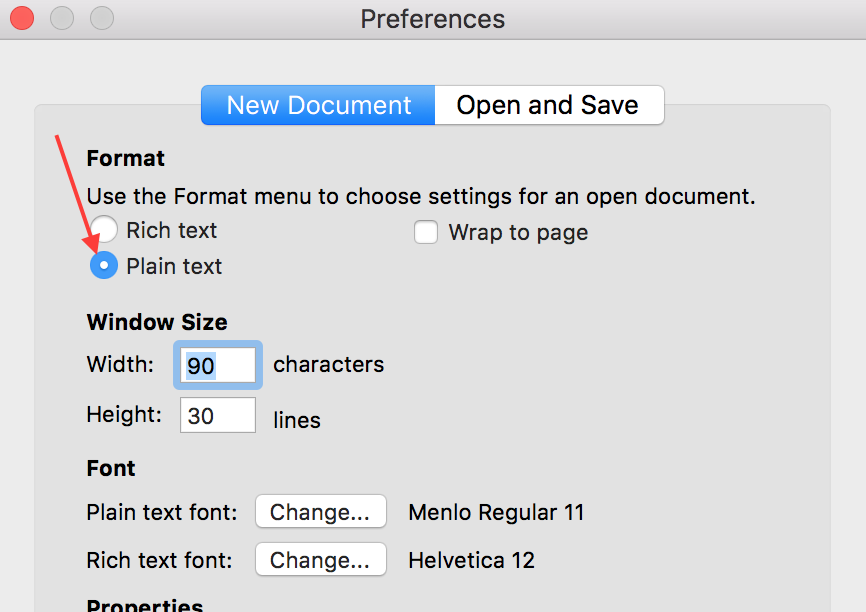The width and height of the screenshot is (866, 612).
Task: Click the Font section heading
Action: point(110,467)
